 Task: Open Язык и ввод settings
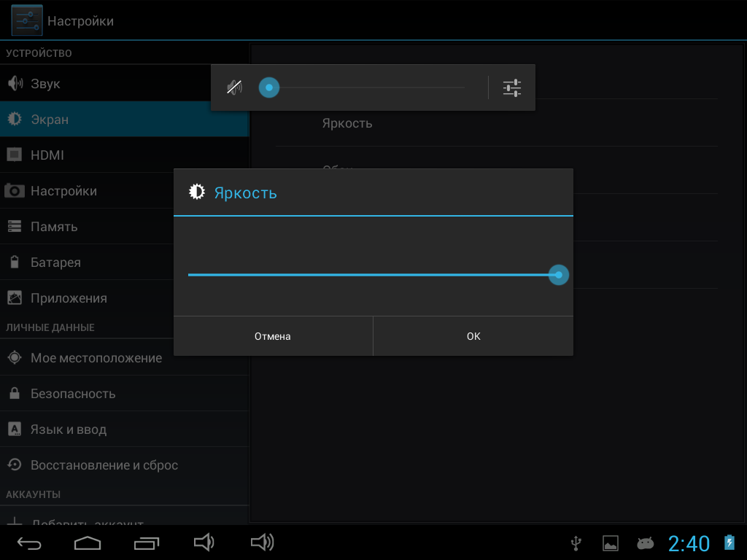pos(69,429)
